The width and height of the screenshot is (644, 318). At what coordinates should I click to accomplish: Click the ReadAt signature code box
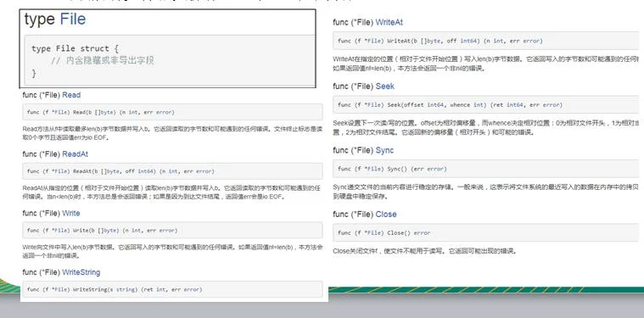coord(172,171)
